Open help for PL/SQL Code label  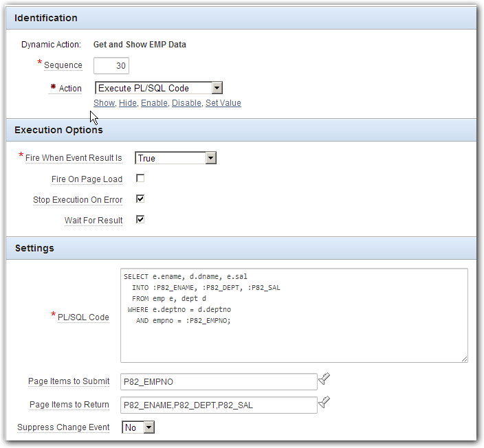83,317
